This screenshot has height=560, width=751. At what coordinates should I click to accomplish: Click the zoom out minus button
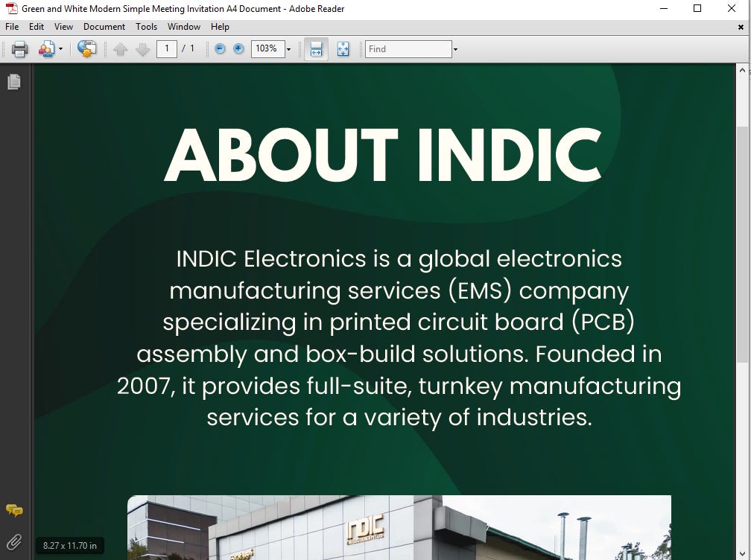coord(220,49)
